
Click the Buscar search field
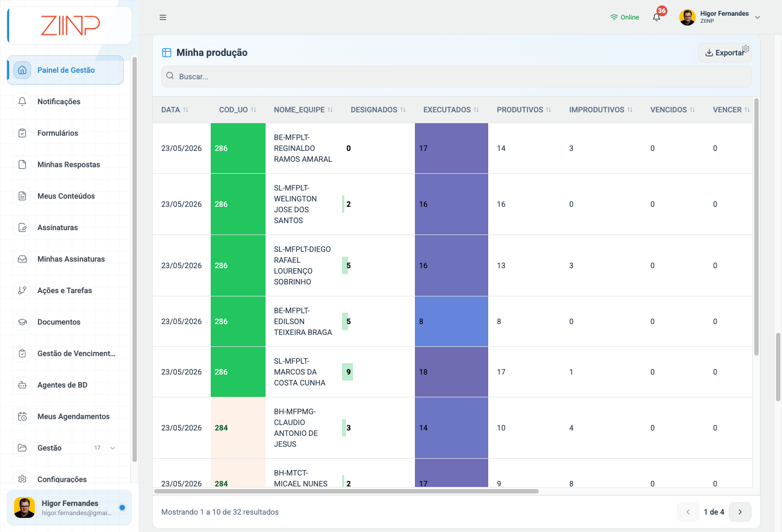tap(456, 77)
